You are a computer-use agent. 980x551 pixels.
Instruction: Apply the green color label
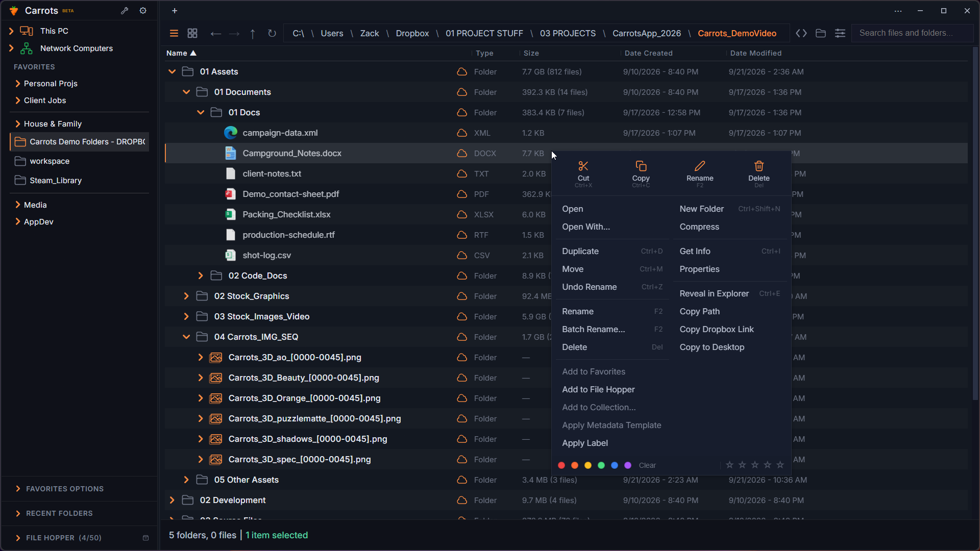click(x=601, y=465)
